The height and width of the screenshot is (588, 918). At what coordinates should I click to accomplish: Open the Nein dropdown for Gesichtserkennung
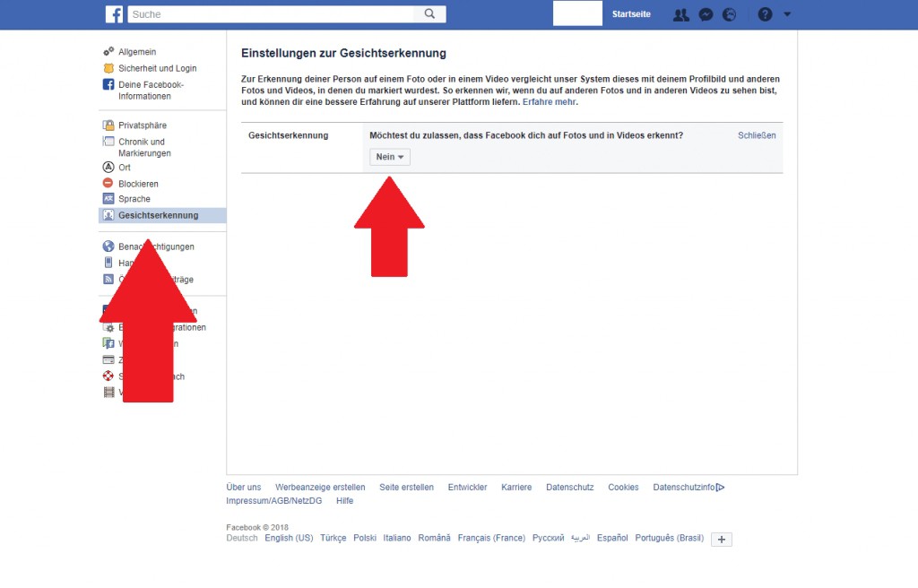pyautogui.click(x=390, y=157)
